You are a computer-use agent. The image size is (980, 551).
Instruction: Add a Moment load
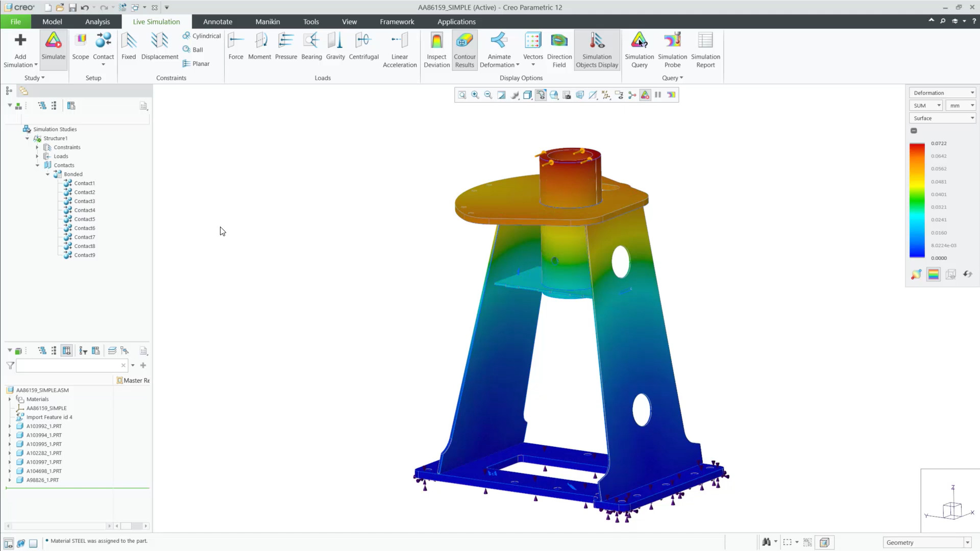pos(260,46)
